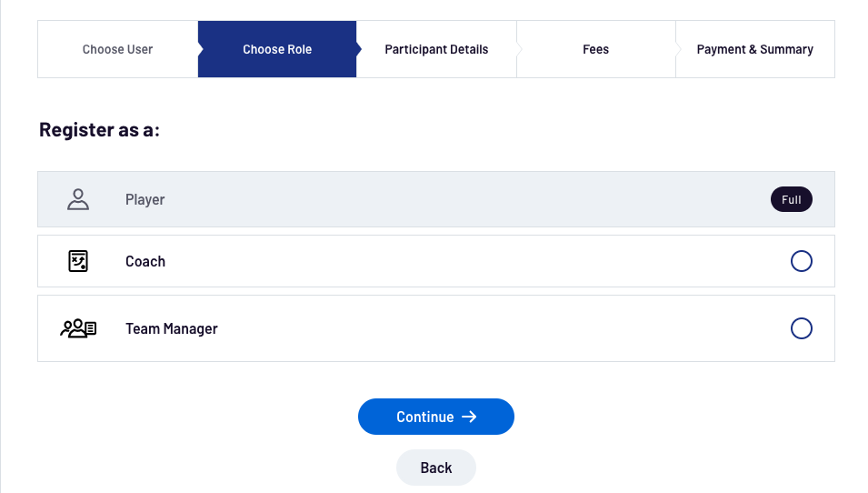Click the arrow icon on Continue button

click(x=469, y=417)
